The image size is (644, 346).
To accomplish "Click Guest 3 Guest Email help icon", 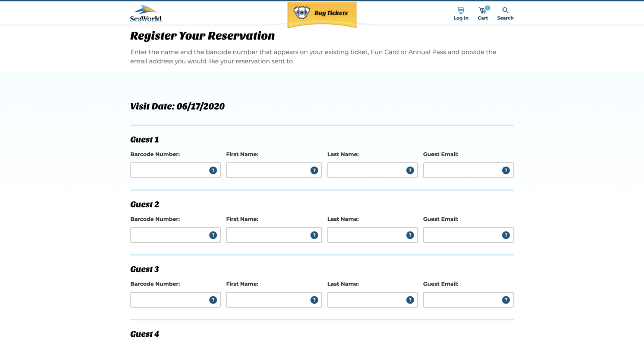I will point(506,300).
